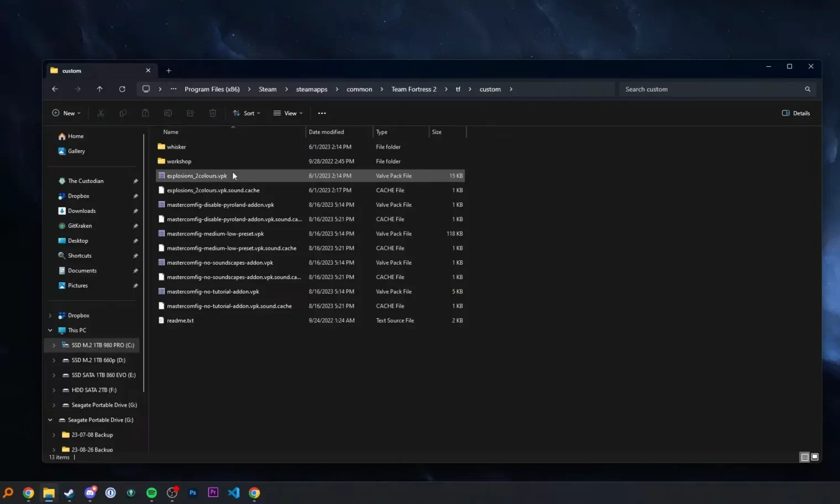Expand the Dropbox tree node

tap(50, 316)
